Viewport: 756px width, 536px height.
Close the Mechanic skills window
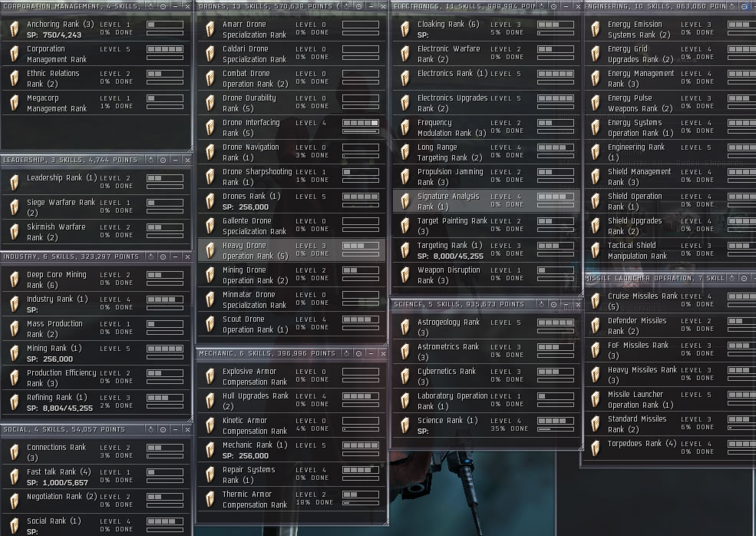[x=383, y=354]
